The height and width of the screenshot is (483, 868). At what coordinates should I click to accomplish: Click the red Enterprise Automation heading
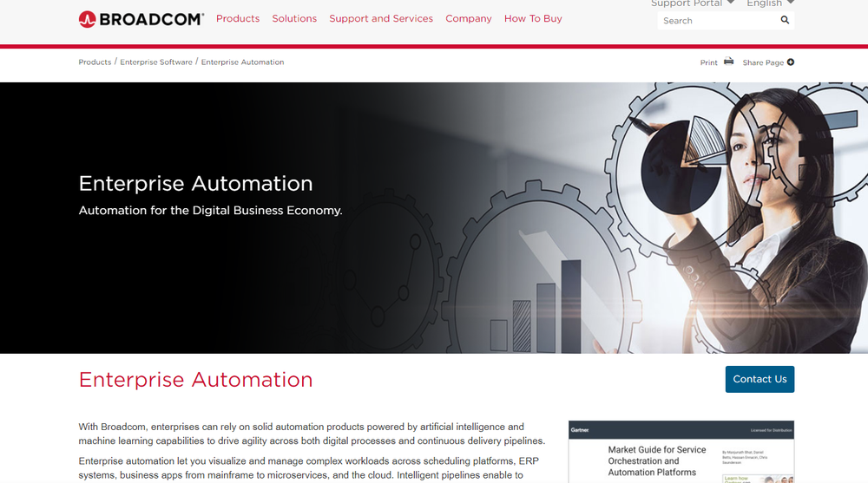[195, 380]
